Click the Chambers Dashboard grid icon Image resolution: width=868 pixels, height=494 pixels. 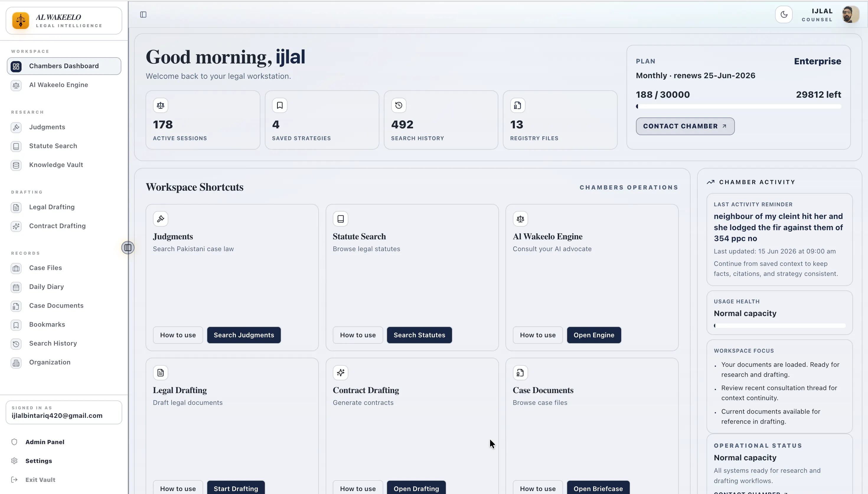pyautogui.click(x=16, y=66)
